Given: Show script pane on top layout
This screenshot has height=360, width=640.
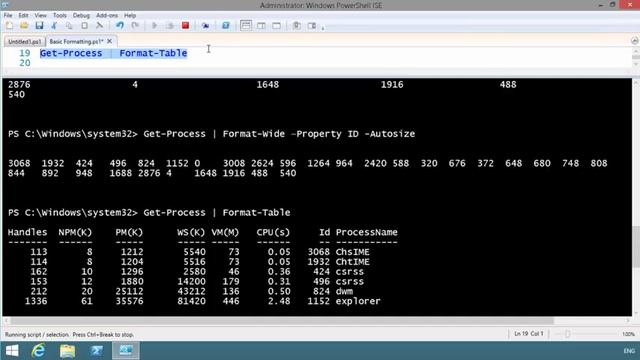Looking at the screenshot, I should pos(246,26).
